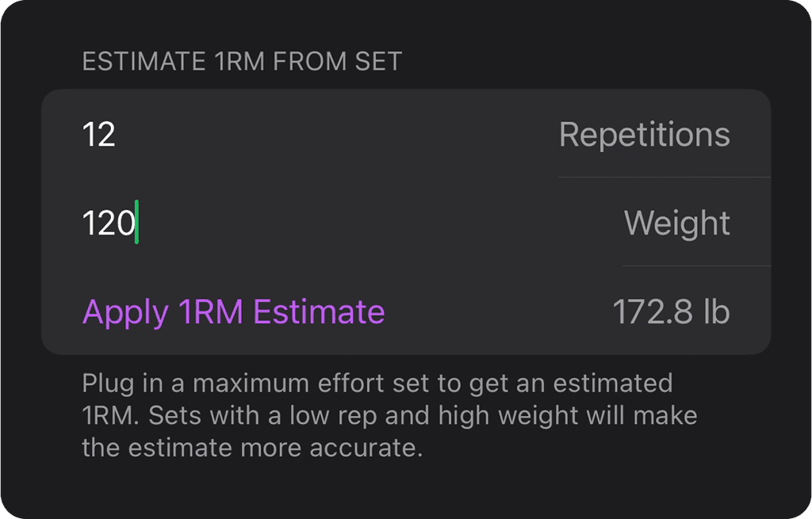Click the lb unit next to 172.8
Image resolution: width=812 pixels, height=519 pixels.
point(714,312)
